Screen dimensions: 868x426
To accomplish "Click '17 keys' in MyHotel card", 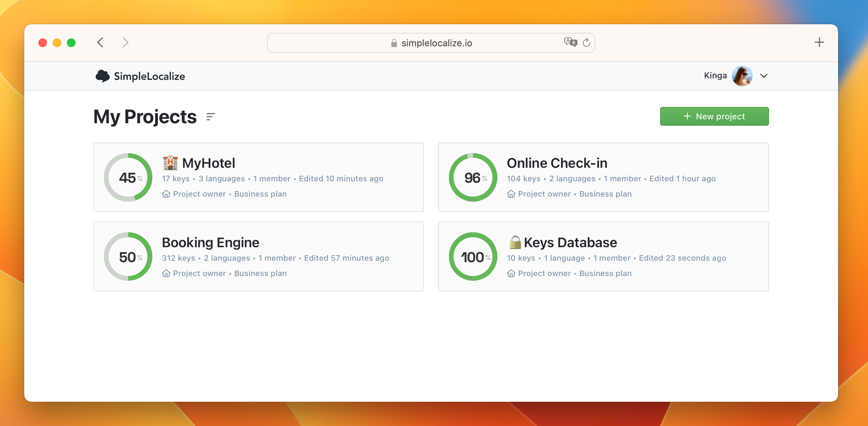I will pos(176,178).
